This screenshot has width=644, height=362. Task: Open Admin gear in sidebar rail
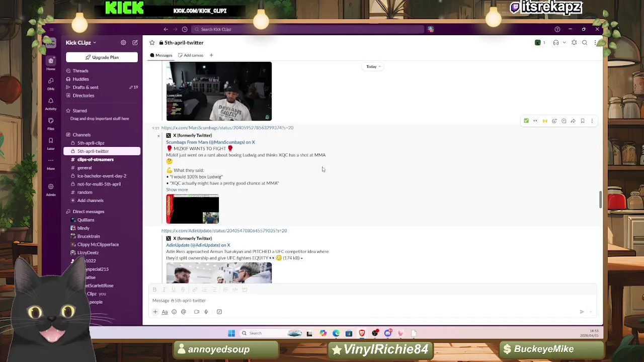click(x=51, y=189)
